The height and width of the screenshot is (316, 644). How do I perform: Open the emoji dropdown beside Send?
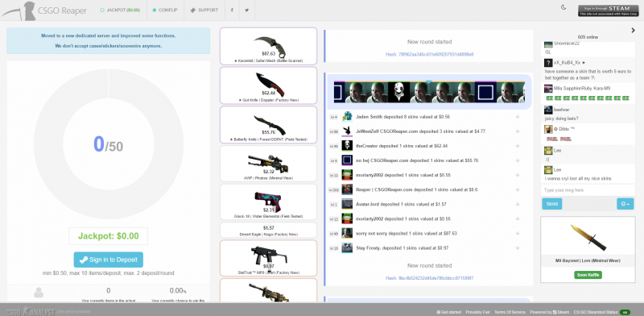pos(625,204)
